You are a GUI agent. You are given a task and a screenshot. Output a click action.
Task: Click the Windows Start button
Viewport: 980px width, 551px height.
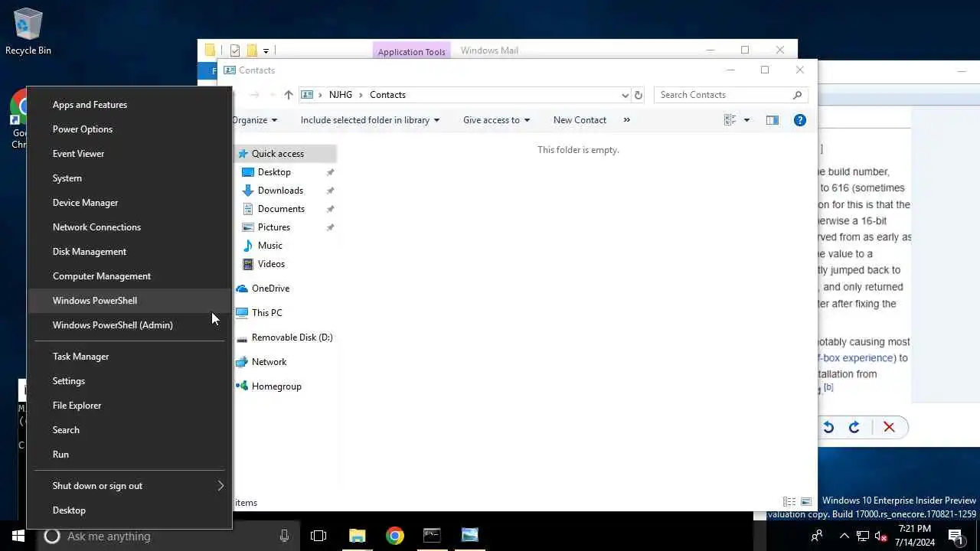(18, 536)
